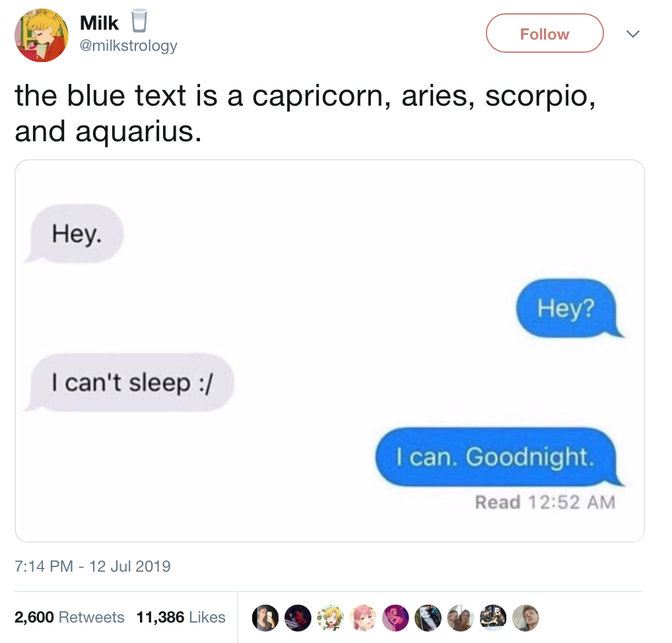Click the milk glass emoji beside name
The image size is (672, 643).
click(139, 21)
